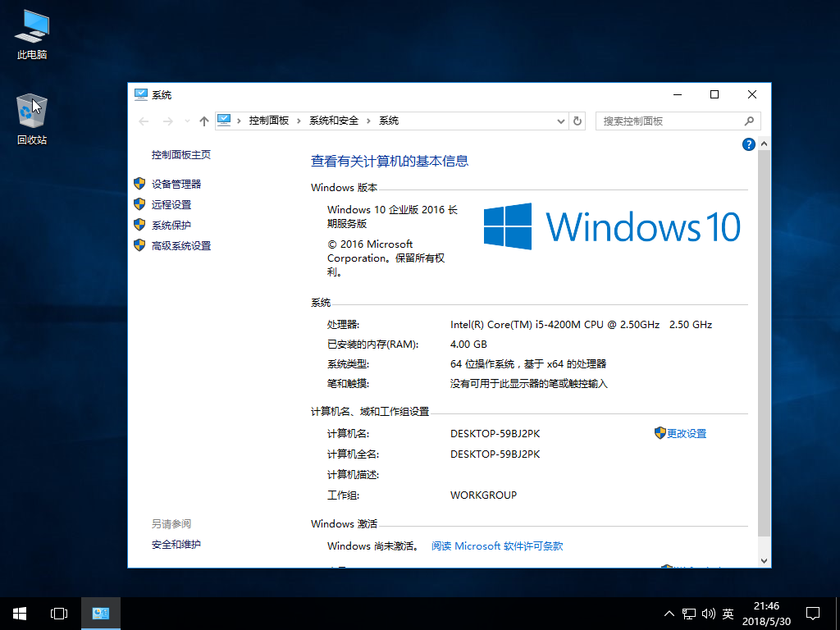This screenshot has width=840, height=630.
Task: Open 安全和维护 link in the sidebar
Action: click(176, 545)
